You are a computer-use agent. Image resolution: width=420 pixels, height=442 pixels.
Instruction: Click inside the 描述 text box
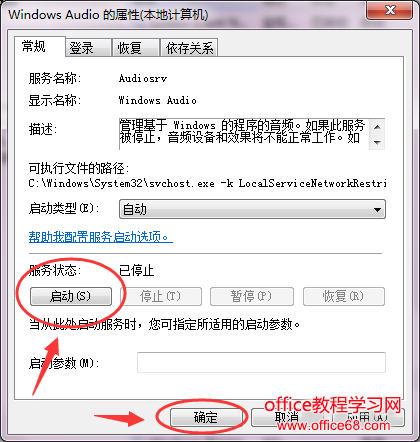244,134
